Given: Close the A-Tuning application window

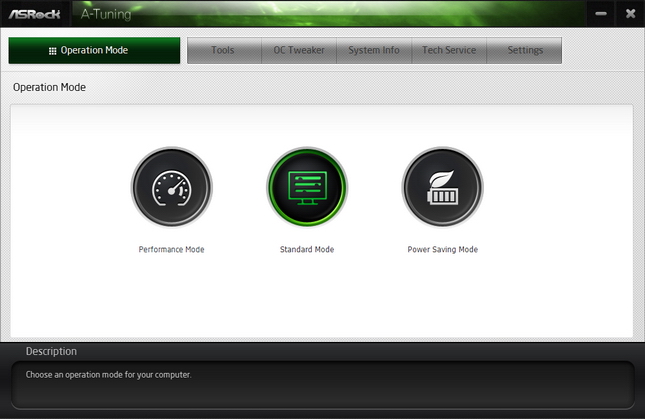Looking at the screenshot, I should pos(630,14).
